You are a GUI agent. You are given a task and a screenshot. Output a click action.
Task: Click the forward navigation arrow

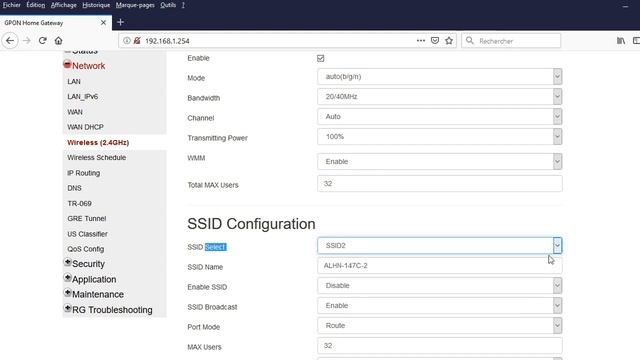[x=27, y=41]
